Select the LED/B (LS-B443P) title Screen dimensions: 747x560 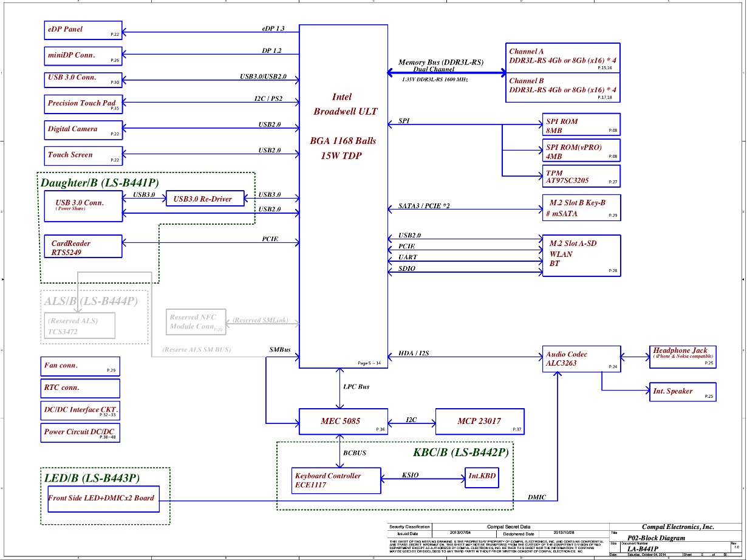(92, 479)
